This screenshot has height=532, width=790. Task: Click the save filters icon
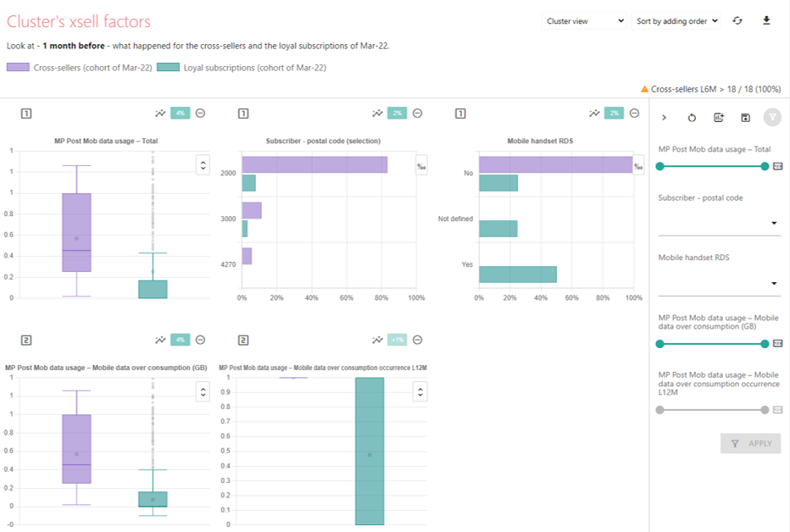745,117
